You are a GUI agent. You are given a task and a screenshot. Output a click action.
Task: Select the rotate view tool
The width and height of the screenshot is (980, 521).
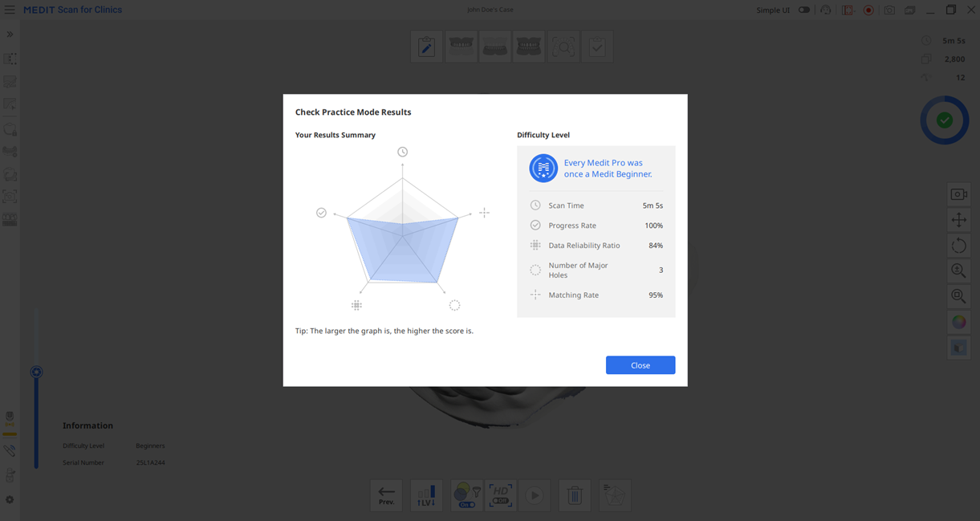959,246
